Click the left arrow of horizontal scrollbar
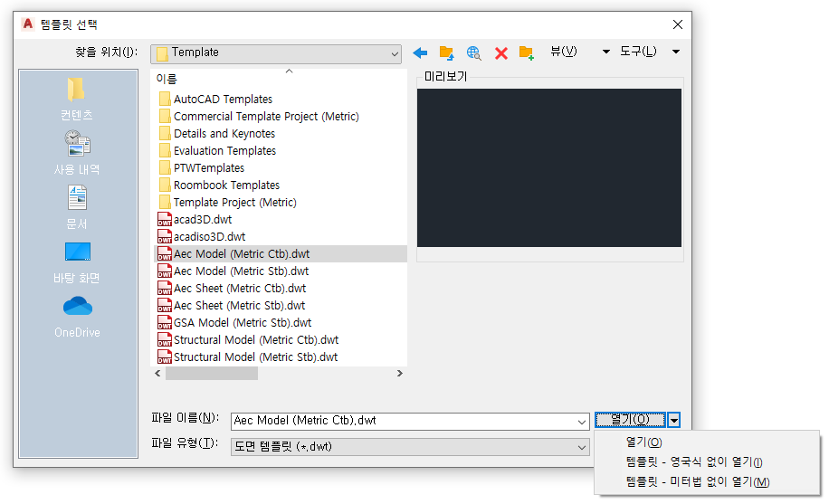829x504 pixels. [158, 374]
